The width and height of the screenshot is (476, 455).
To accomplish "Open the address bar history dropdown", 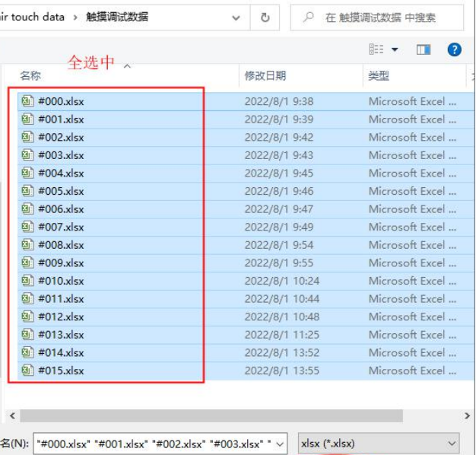I will coord(236,18).
